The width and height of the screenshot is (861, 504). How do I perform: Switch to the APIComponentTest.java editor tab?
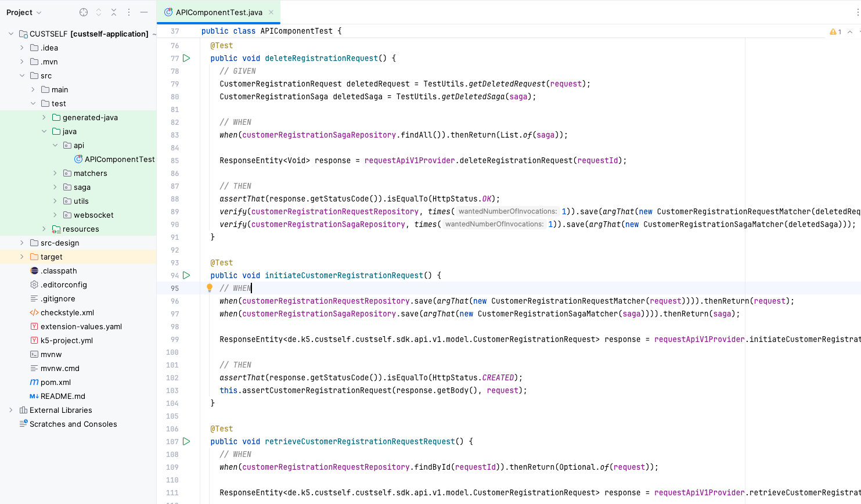point(219,12)
